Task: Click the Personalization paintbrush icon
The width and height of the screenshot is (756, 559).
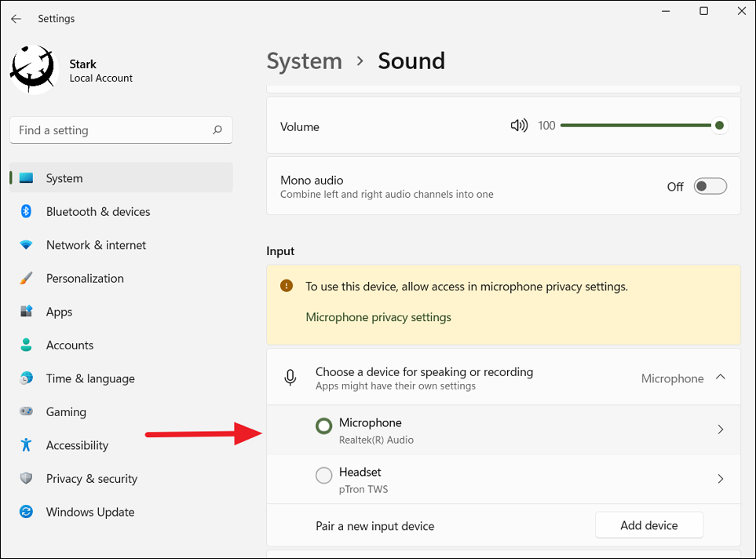Action: tap(27, 279)
